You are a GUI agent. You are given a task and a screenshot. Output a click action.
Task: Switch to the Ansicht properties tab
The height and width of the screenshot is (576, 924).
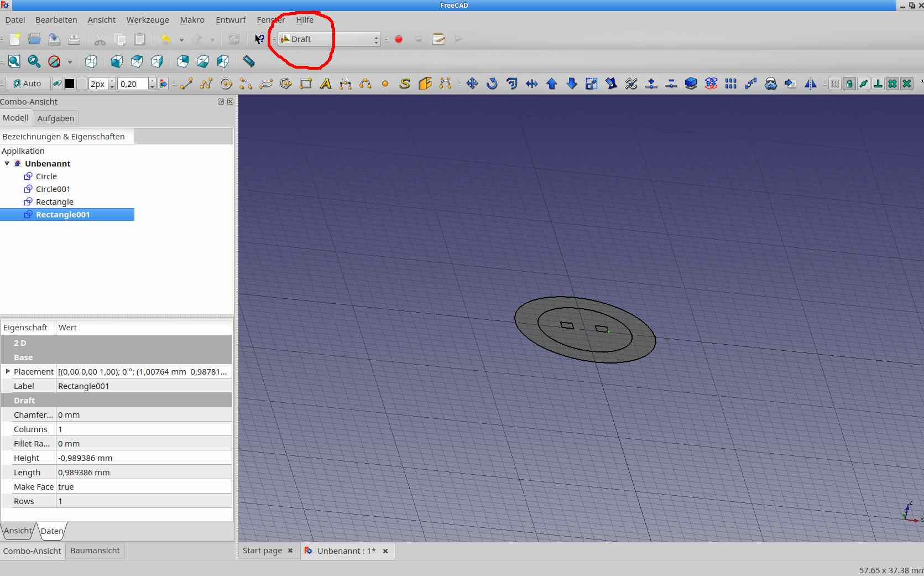point(18,531)
